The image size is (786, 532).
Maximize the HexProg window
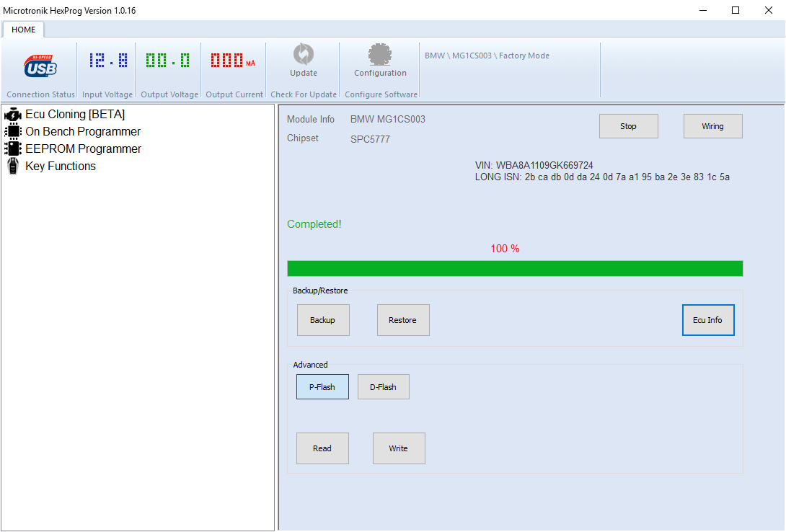tap(736, 11)
